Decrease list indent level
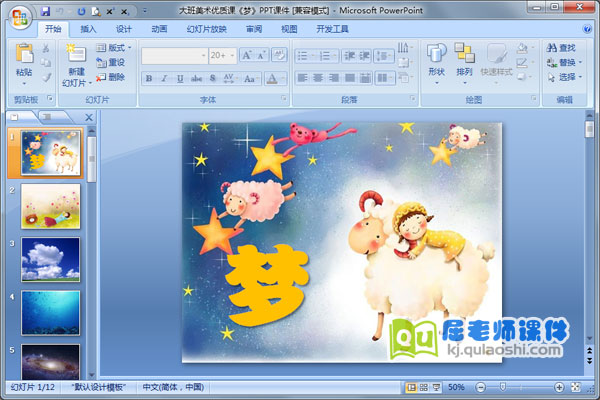600x400 pixels. [349, 56]
